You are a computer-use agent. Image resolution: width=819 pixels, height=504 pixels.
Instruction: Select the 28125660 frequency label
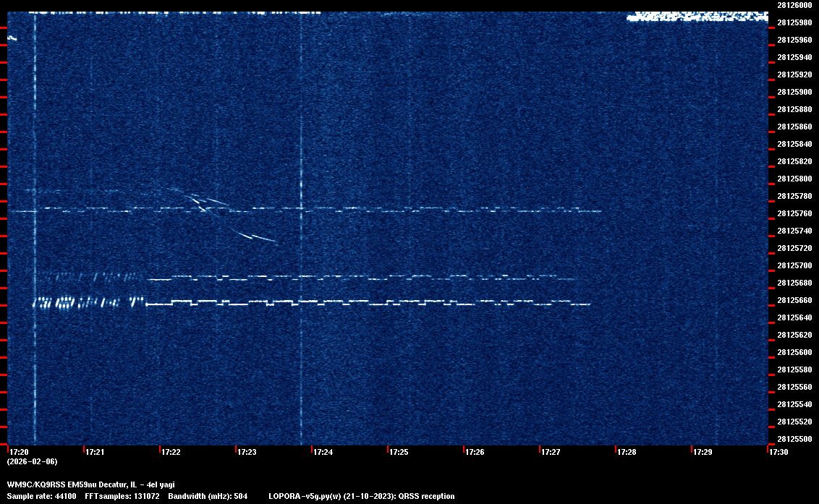(794, 300)
